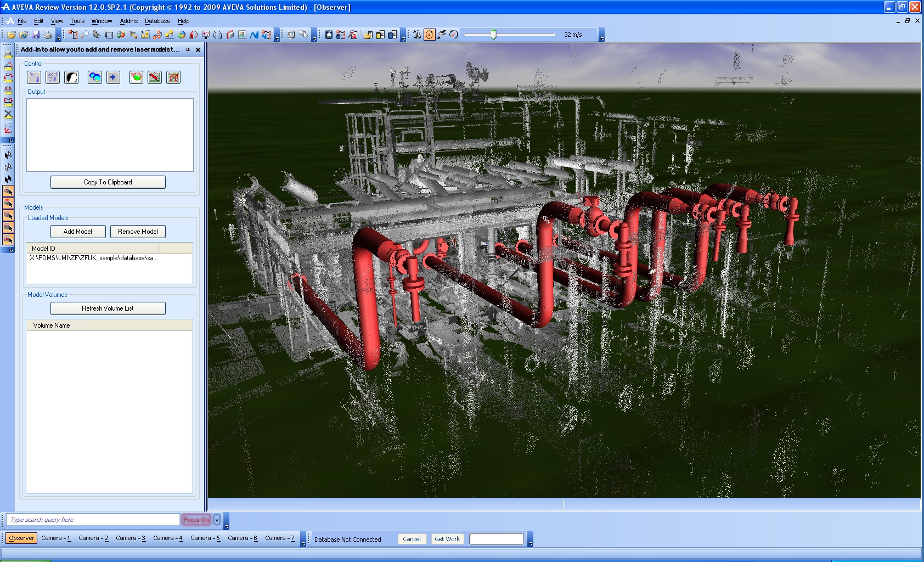Click the box measure ruler icon
The width and height of the screenshot is (924, 562).
tap(8, 54)
